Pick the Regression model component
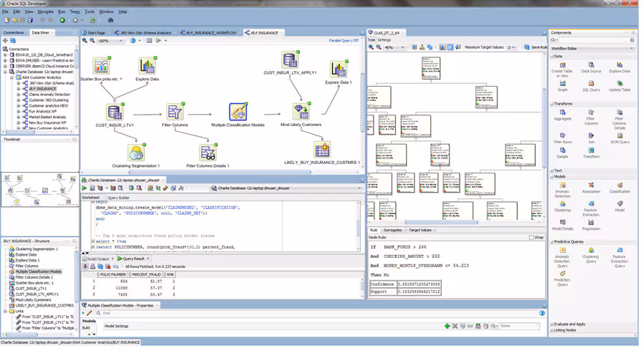644x351 pixels. [591, 225]
